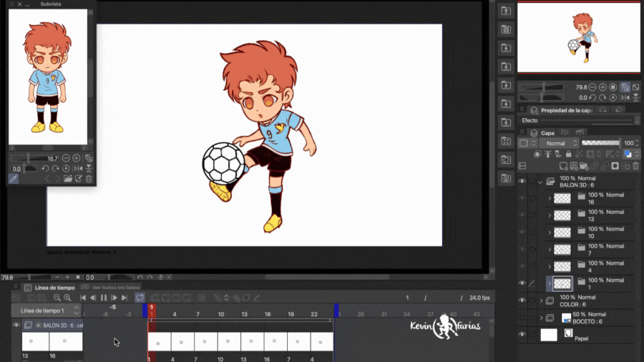Hide the COLOR : 6 layer folder
Viewport: 644px width, 362px height.
pyautogui.click(x=522, y=300)
